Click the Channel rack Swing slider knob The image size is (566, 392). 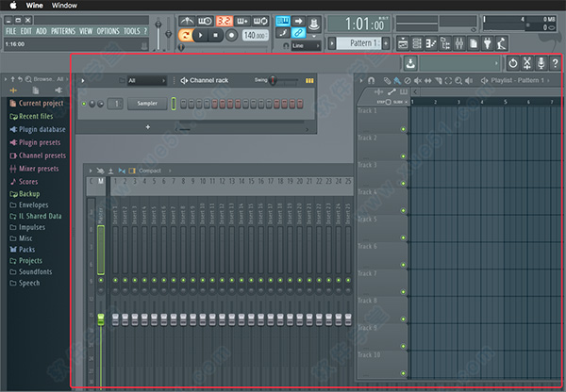point(274,80)
